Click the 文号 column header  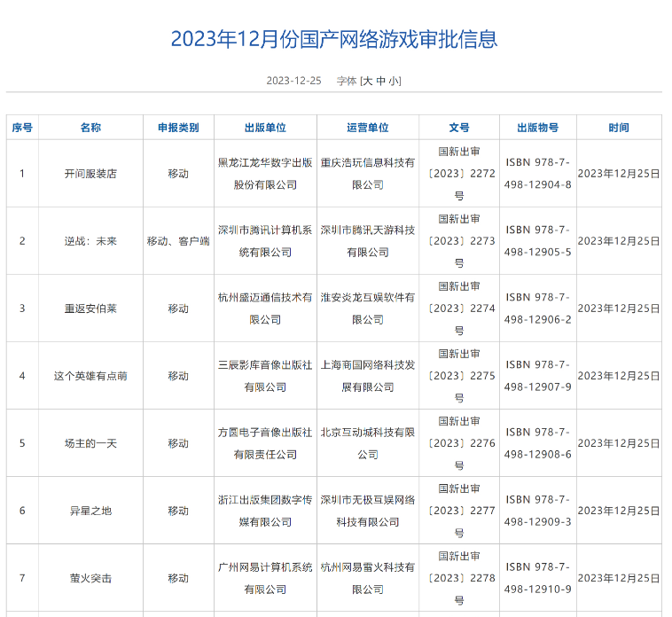458,128
